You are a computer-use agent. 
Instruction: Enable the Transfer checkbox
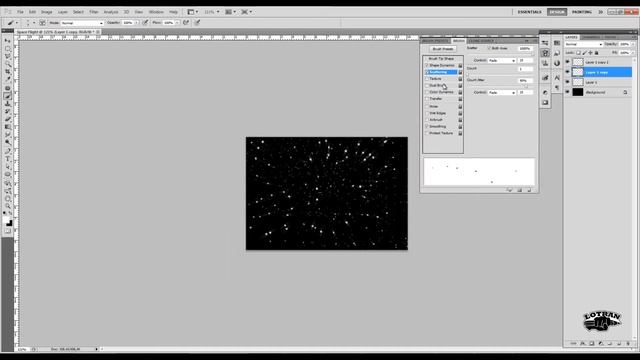[x=427, y=99]
